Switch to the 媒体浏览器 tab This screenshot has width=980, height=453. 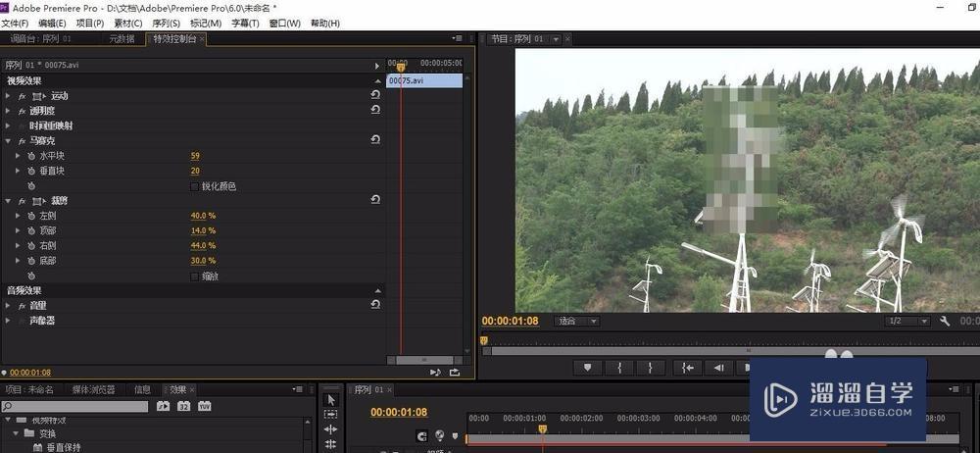pos(94,389)
